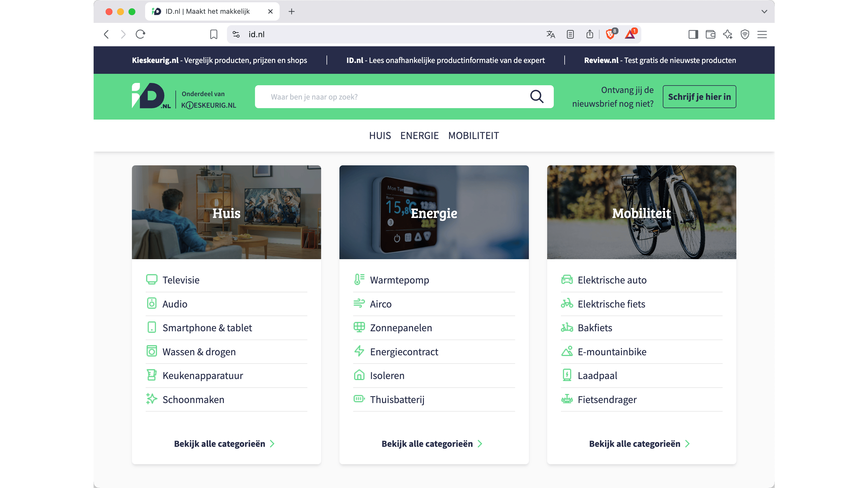
Task: Open the Brave Shields lion icon
Action: tap(610, 34)
